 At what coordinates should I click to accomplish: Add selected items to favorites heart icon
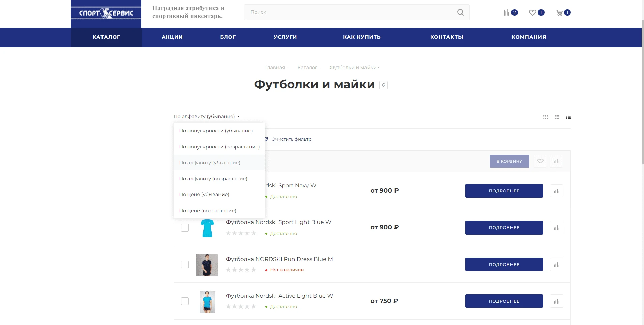pos(540,161)
